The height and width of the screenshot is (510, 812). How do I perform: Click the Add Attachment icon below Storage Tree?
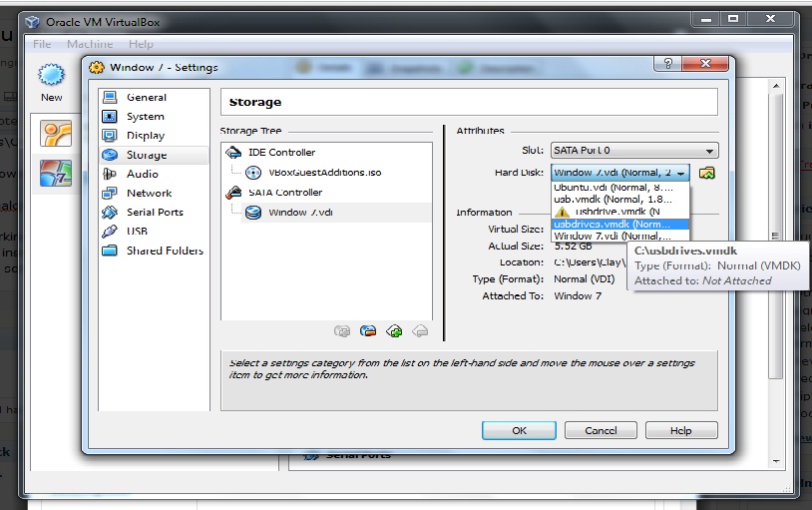pos(394,331)
